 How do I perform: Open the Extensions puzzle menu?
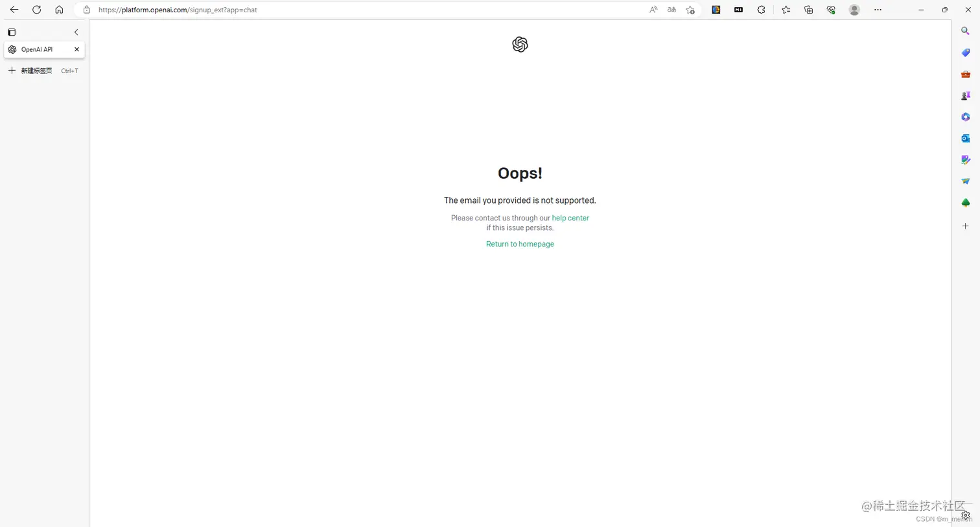click(x=762, y=10)
